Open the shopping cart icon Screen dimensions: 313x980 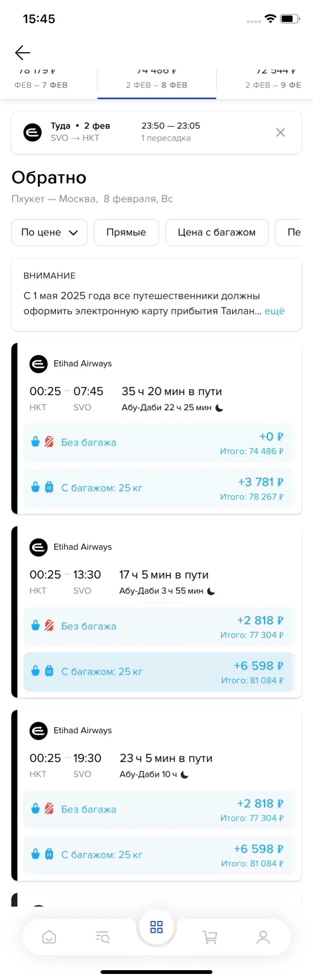tap(210, 936)
